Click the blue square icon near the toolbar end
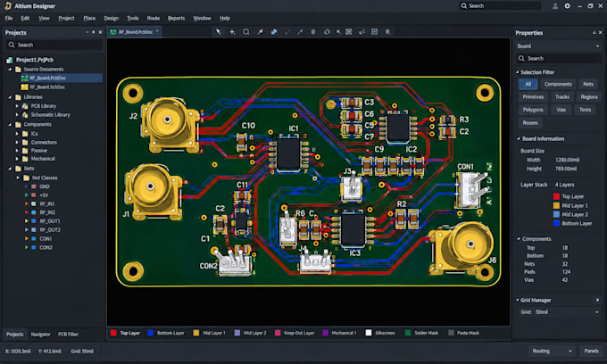The image size is (607, 364). coord(374,32)
